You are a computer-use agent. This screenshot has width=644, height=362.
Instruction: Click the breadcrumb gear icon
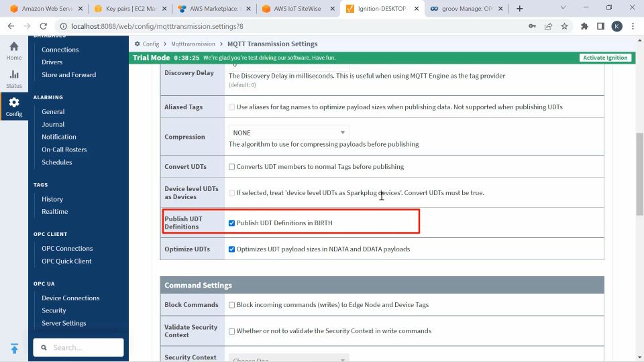(x=137, y=44)
